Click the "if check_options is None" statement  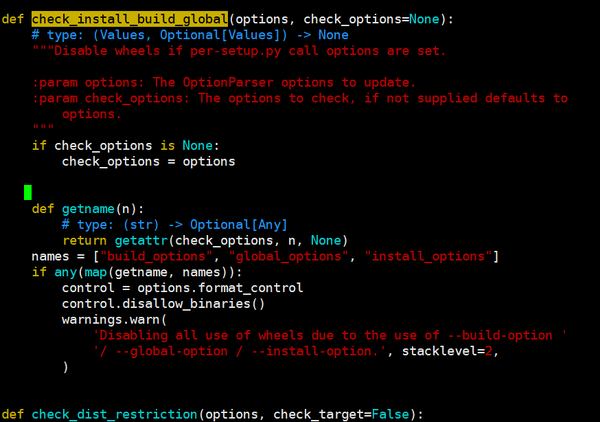(132, 146)
